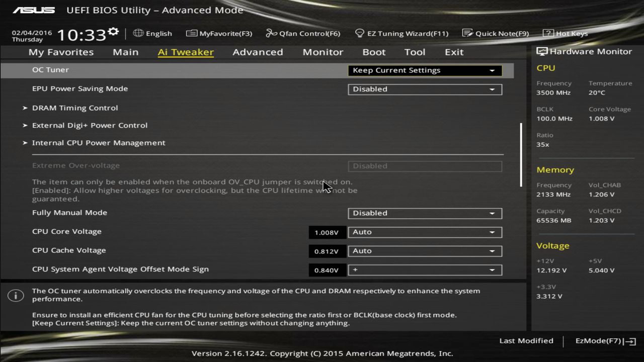Open the Tool tab

click(415, 52)
